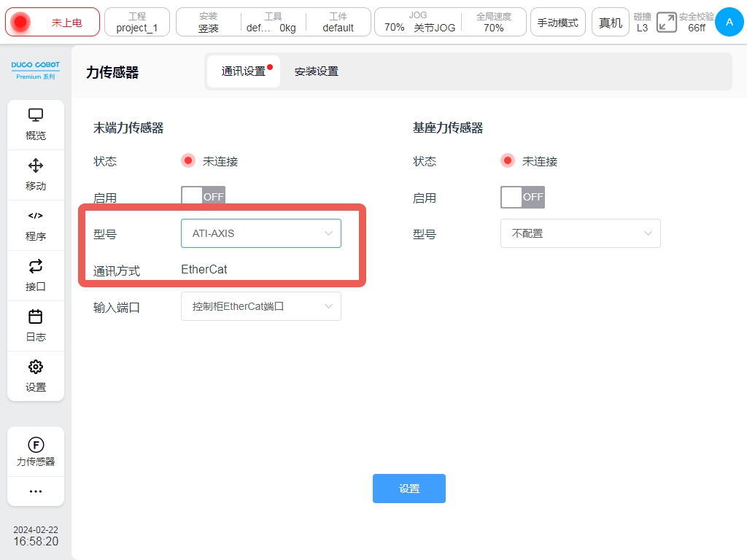Open the 日志 log calendar icon
The width and height of the screenshot is (747, 560).
36,316
